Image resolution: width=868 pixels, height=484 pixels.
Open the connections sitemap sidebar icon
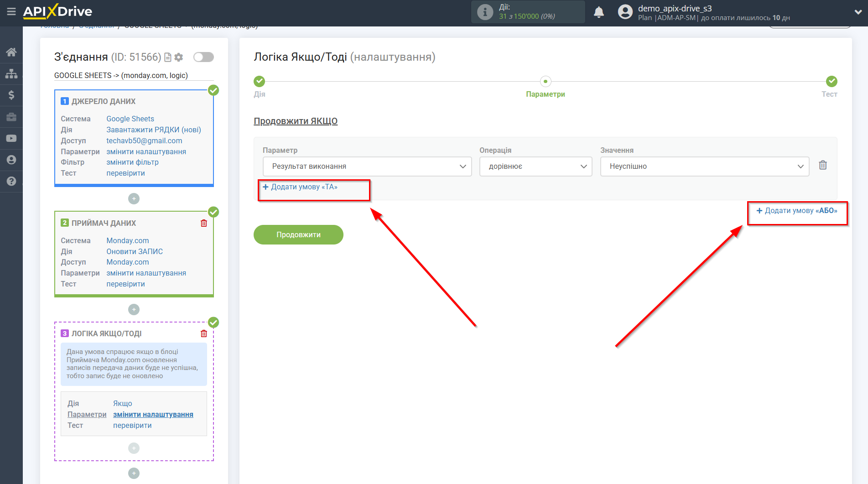(11, 73)
